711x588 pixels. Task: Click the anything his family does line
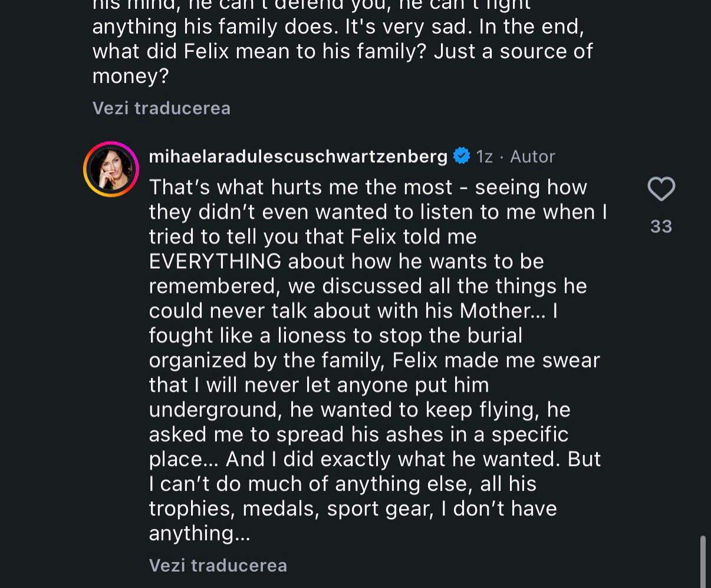[x=338, y=27]
